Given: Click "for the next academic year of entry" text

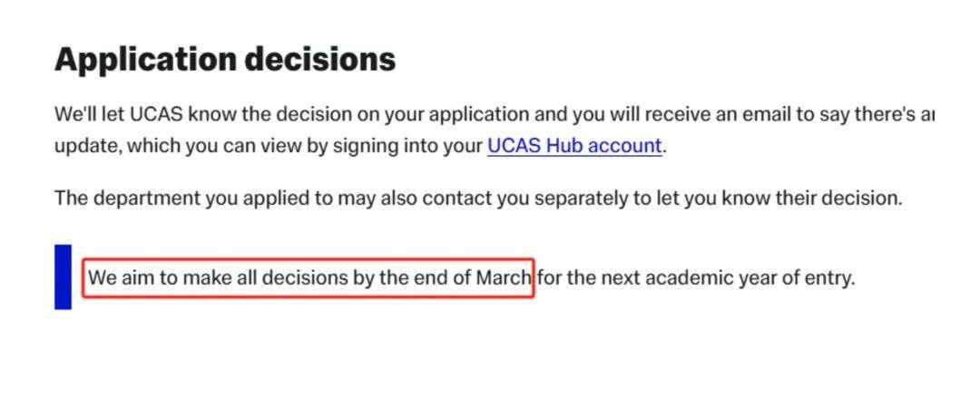Looking at the screenshot, I should [696, 277].
